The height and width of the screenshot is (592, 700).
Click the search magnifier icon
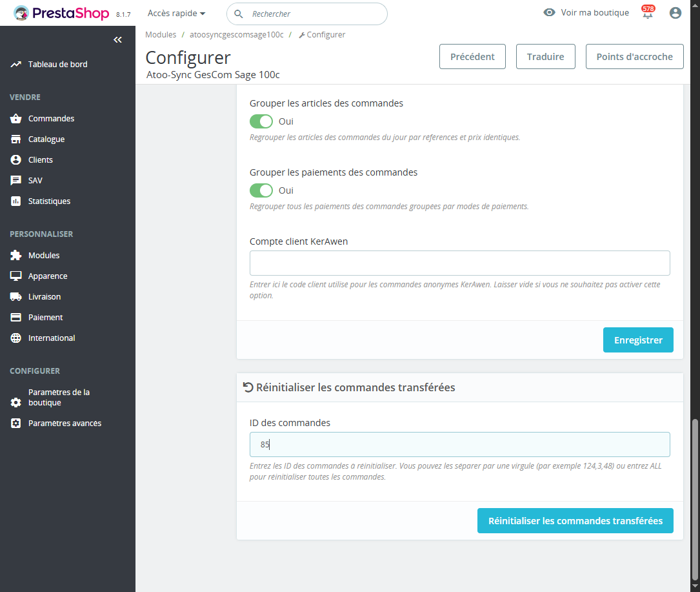pos(239,14)
